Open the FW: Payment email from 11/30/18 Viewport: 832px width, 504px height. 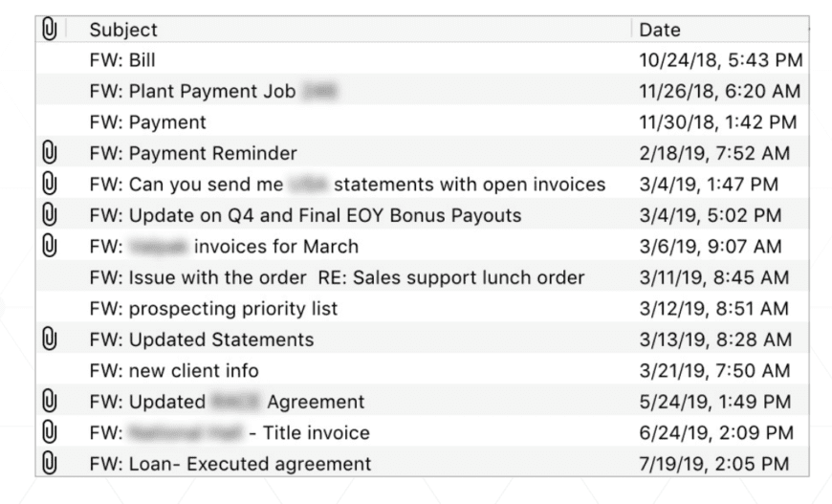[147, 122]
